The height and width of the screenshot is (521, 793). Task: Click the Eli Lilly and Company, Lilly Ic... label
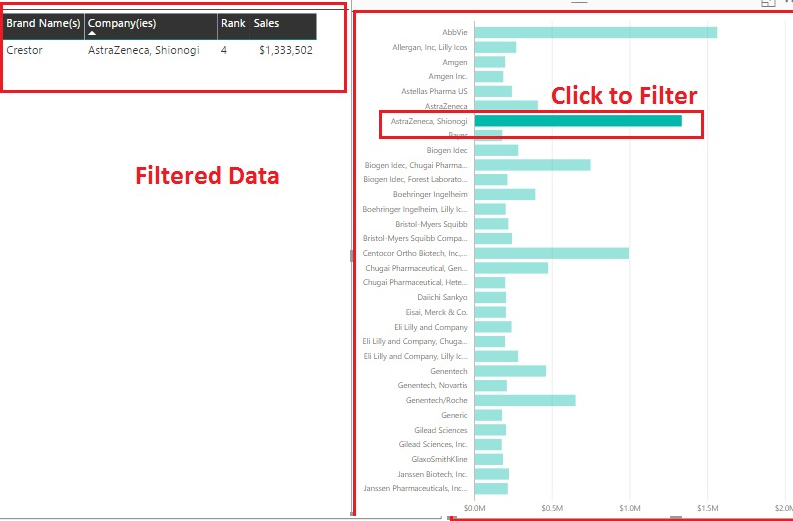(415, 357)
